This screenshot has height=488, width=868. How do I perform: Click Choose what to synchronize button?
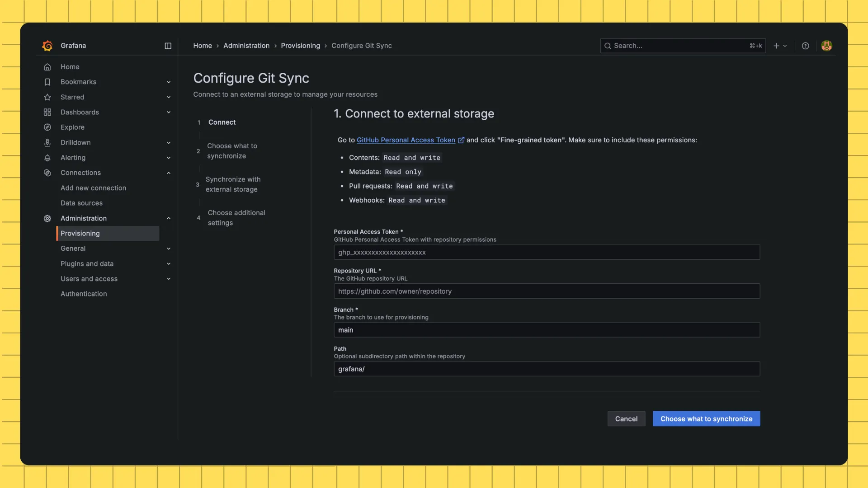tap(706, 419)
